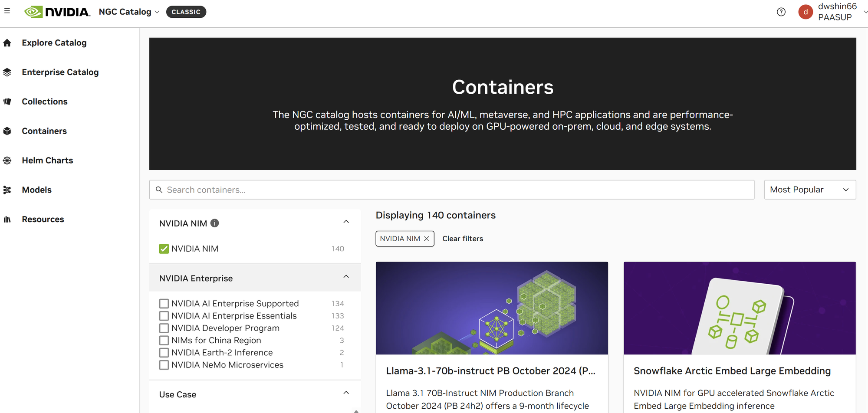868x413 pixels.
Task: Open Llama-3.1-70b-instruct PB October 2024 title
Action: (490, 371)
